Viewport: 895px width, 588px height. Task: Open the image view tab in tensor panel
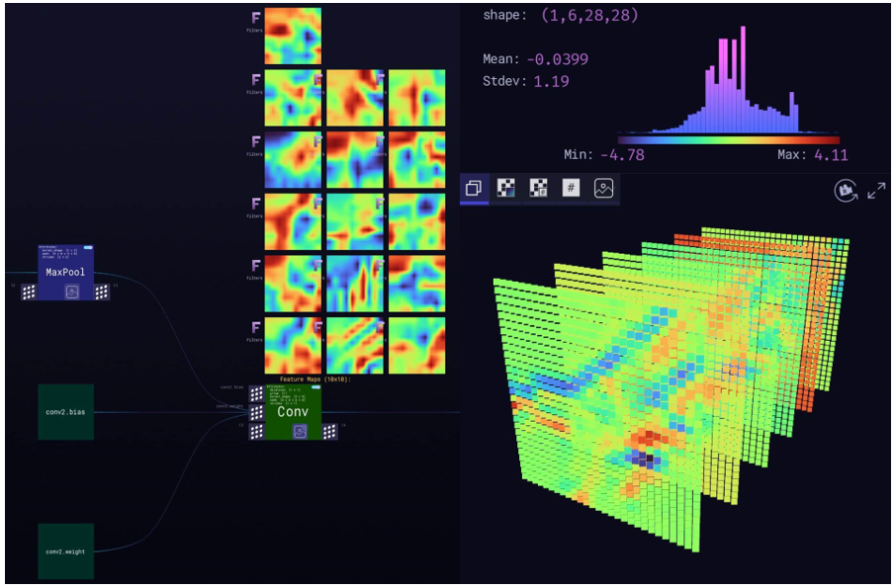[x=603, y=188]
